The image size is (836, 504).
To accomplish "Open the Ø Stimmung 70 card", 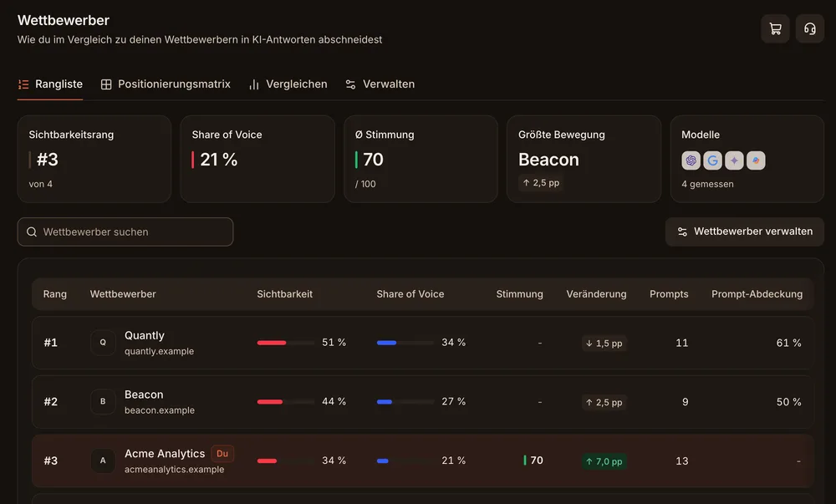I will click(421, 159).
